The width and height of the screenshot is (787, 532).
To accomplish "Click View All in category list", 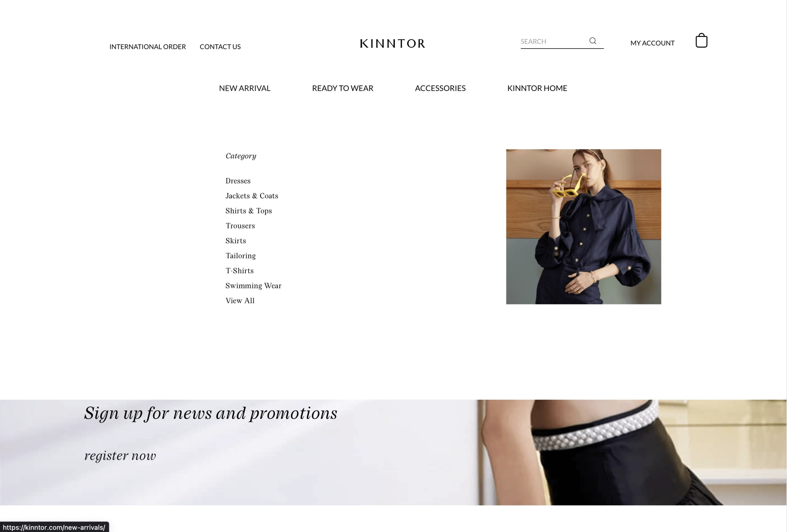I will [240, 301].
